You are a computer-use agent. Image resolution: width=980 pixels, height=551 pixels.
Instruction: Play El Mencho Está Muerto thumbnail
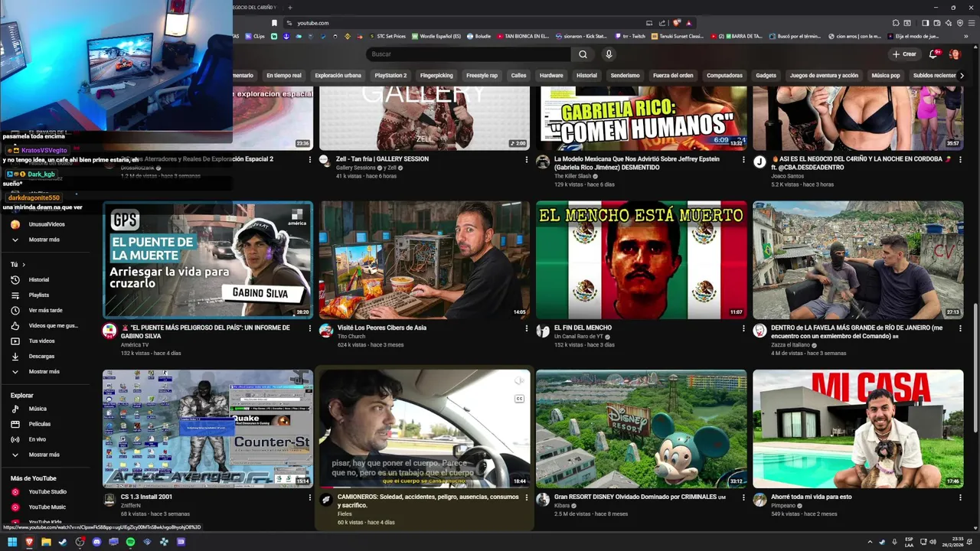tap(642, 260)
